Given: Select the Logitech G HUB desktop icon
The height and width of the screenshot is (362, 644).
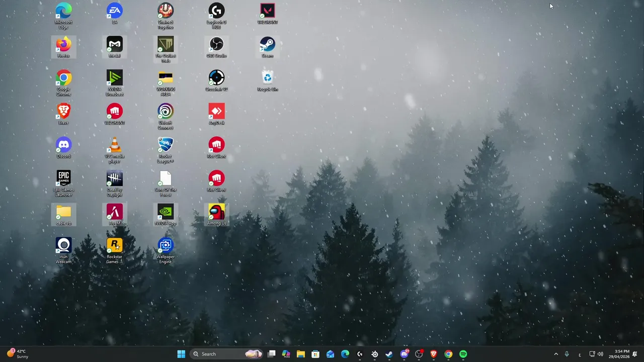Looking at the screenshot, I should pyautogui.click(x=217, y=16).
